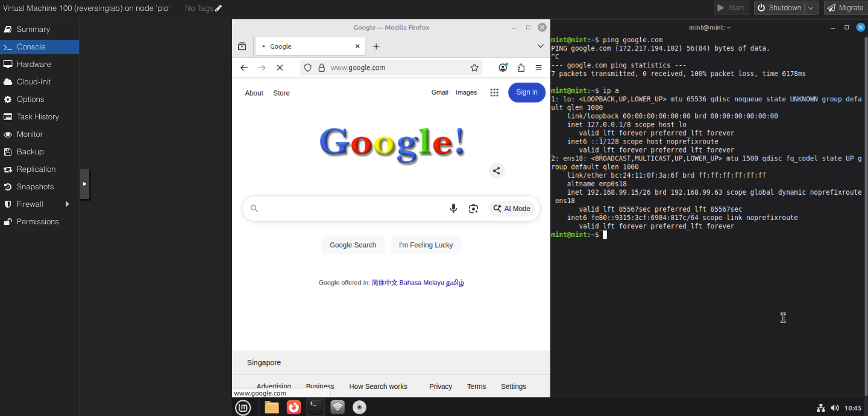Open the Google apps grid icon
Screen dimensions: 868x416
coord(494,92)
